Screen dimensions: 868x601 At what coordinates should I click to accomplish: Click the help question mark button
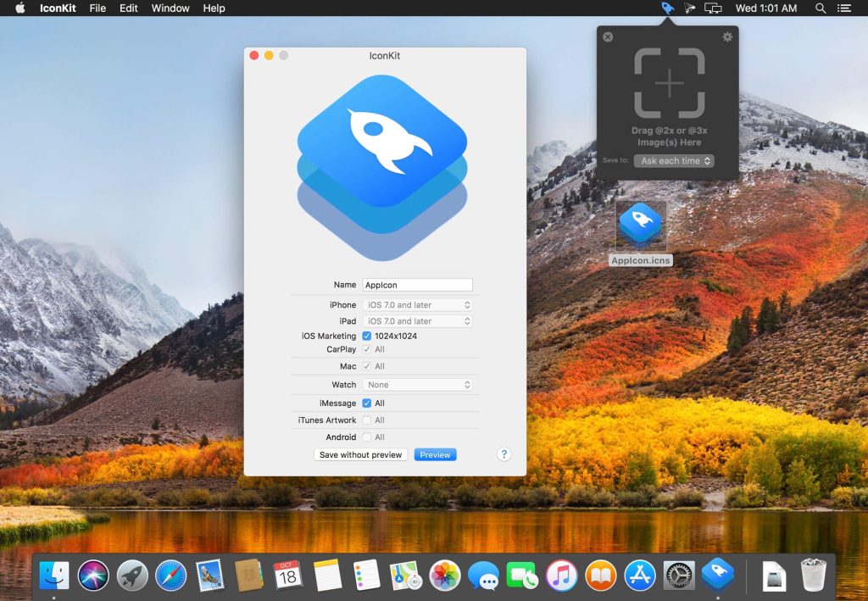pos(504,454)
